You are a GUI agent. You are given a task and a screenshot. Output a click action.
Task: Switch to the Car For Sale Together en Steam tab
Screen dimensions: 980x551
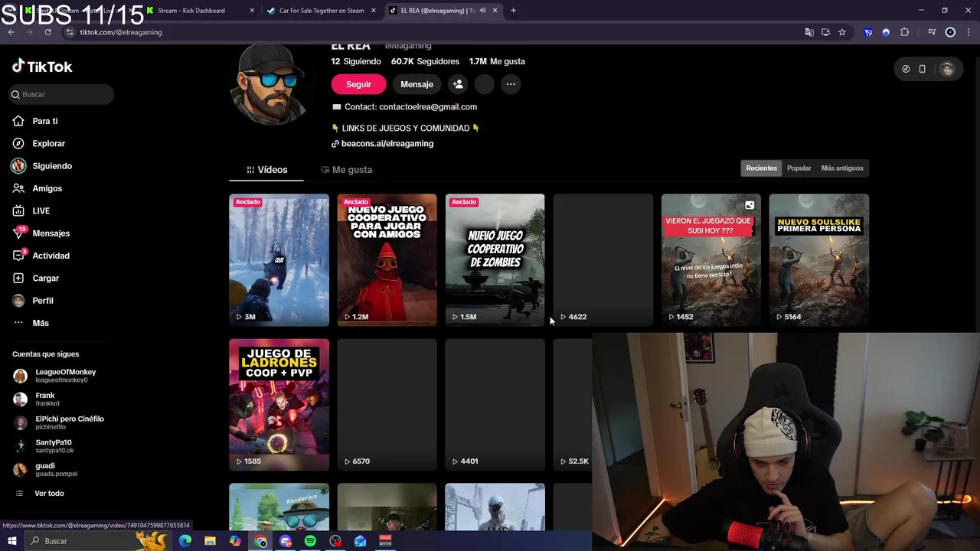[x=322, y=11]
